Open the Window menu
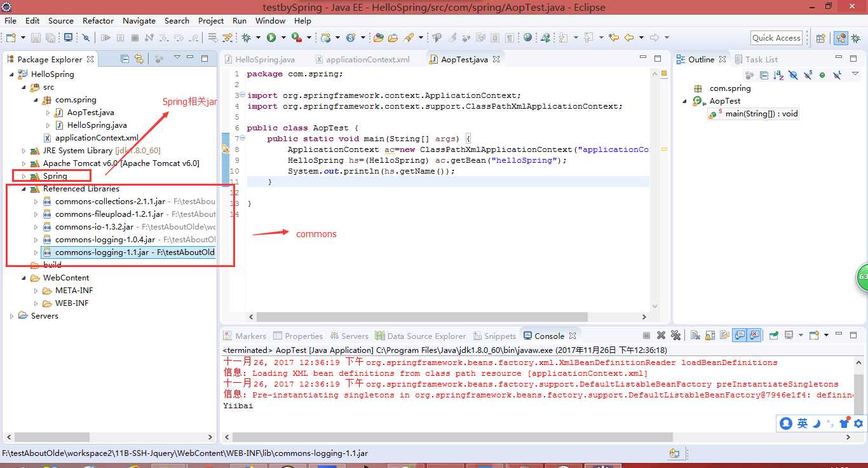Image resolution: width=868 pixels, height=468 pixels. click(x=271, y=20)
